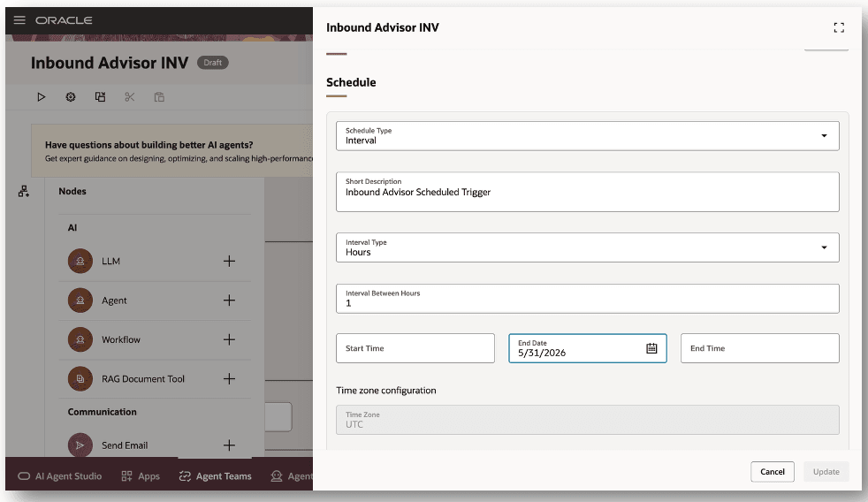Click the Workflow node icon
The image size is (868, 502).
tap(80, 339)
